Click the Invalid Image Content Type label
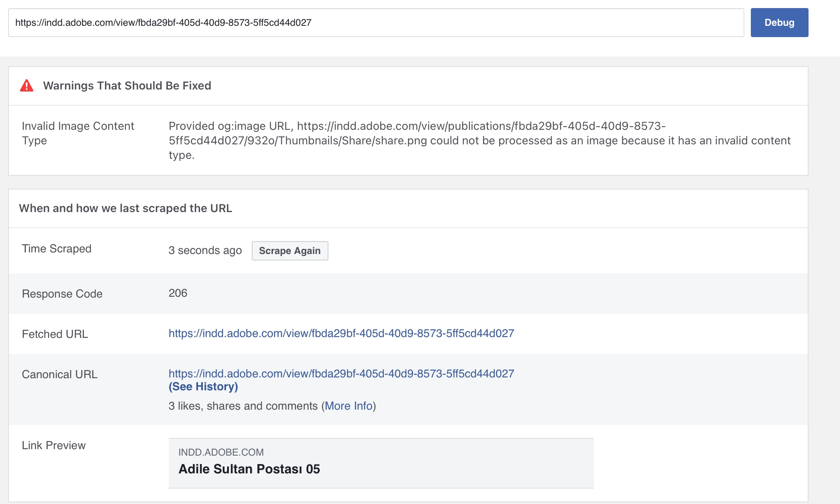The height and width of the screenshot is (504, 840). click(77, 133)
